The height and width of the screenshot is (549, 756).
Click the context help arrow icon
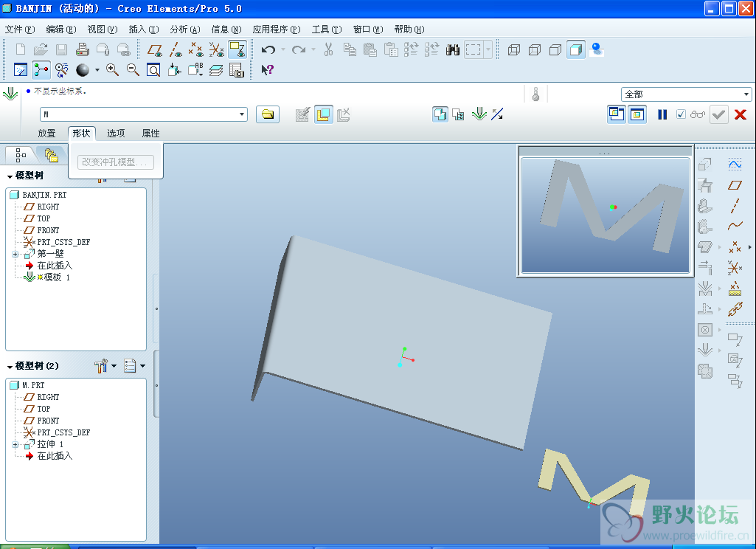click(267, 70)
